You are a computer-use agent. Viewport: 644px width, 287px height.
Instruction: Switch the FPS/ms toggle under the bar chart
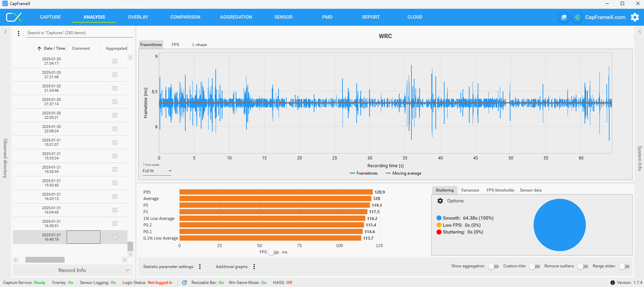click(274, 252)
